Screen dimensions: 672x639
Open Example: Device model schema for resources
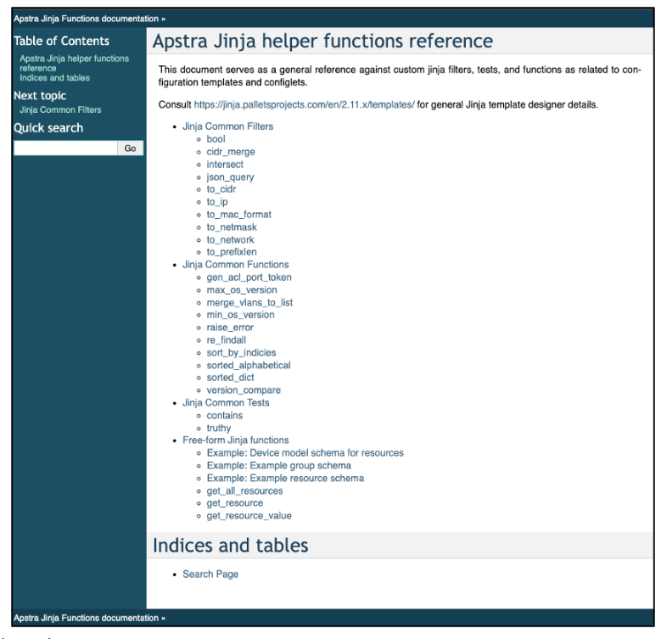305,453
